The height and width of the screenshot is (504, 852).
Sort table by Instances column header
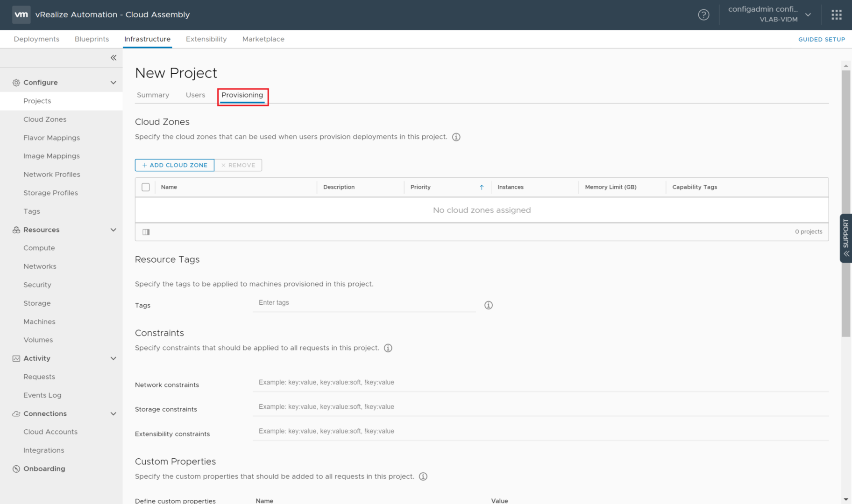tap(511, 187)
